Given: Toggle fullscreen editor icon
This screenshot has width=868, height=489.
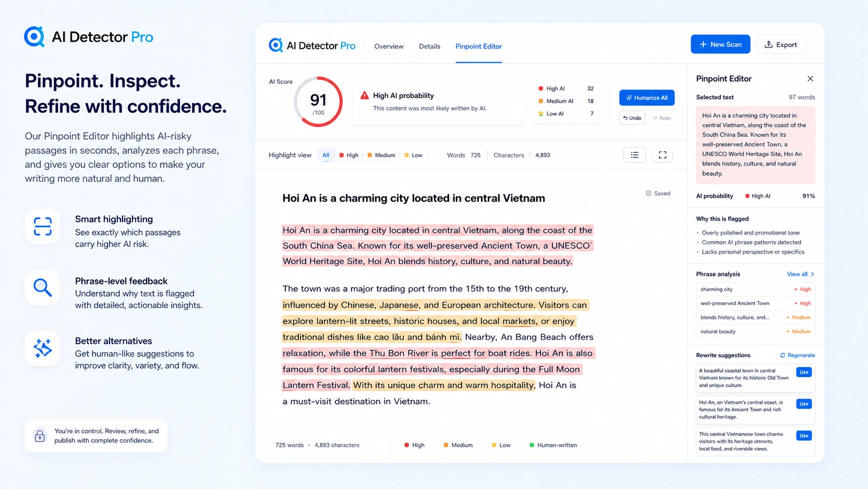Looking at the screenshot, I should (662, 155).
